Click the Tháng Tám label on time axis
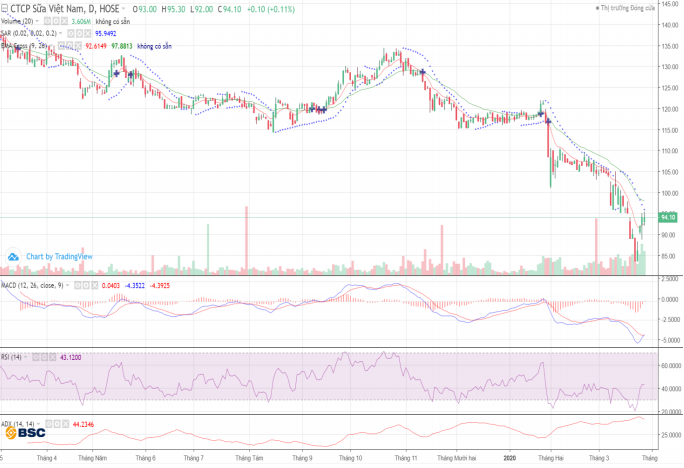This screenshot has height=468, width=684. (x=249, y=458)
